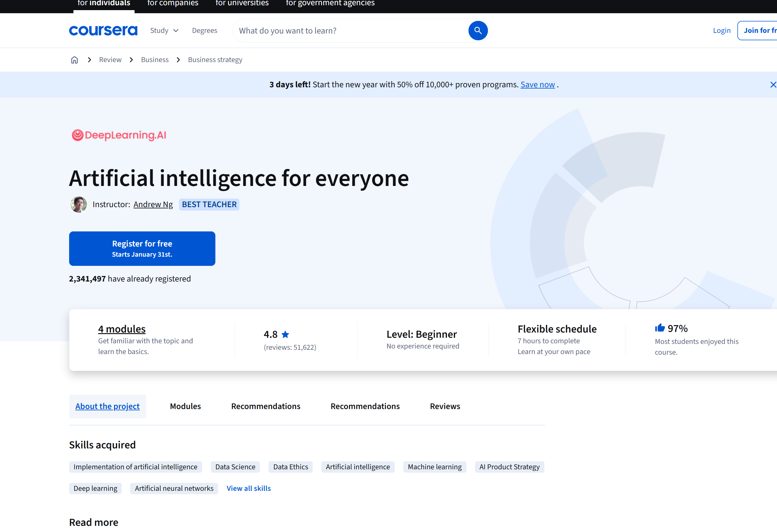Click the DeepLearning.AI logo

(x=119, y=135)
